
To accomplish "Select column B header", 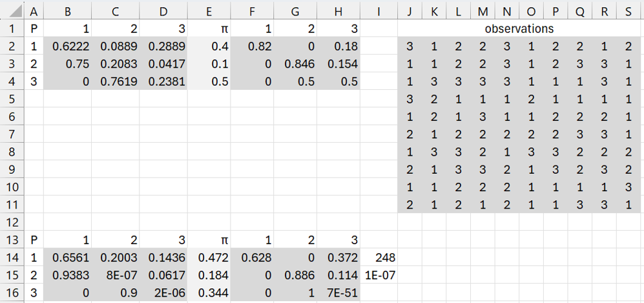I will [68, 12].
